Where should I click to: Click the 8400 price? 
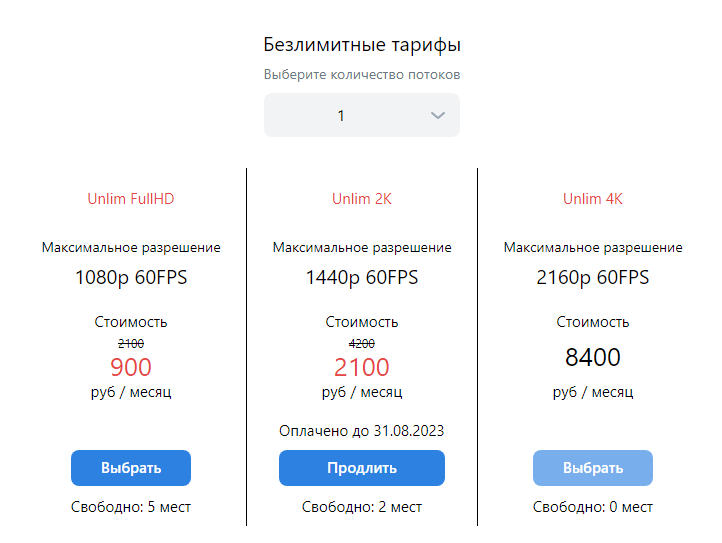593,357
